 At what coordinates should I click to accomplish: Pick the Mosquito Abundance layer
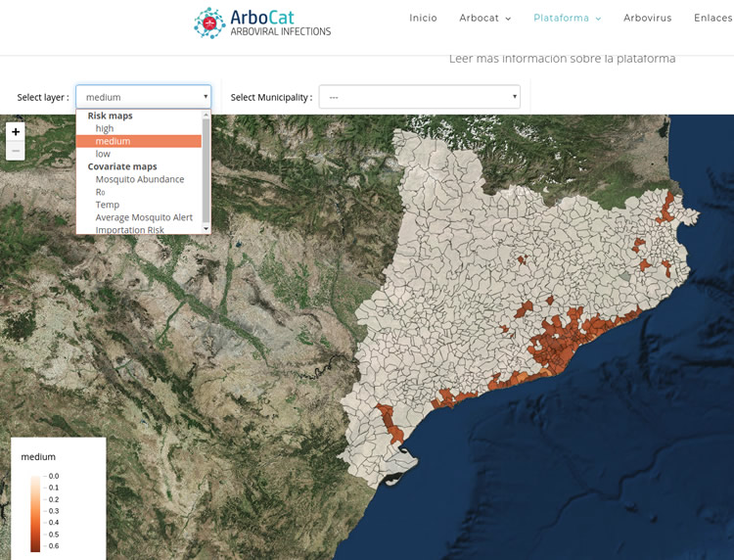pyautogui.click(x=139, y=179)
